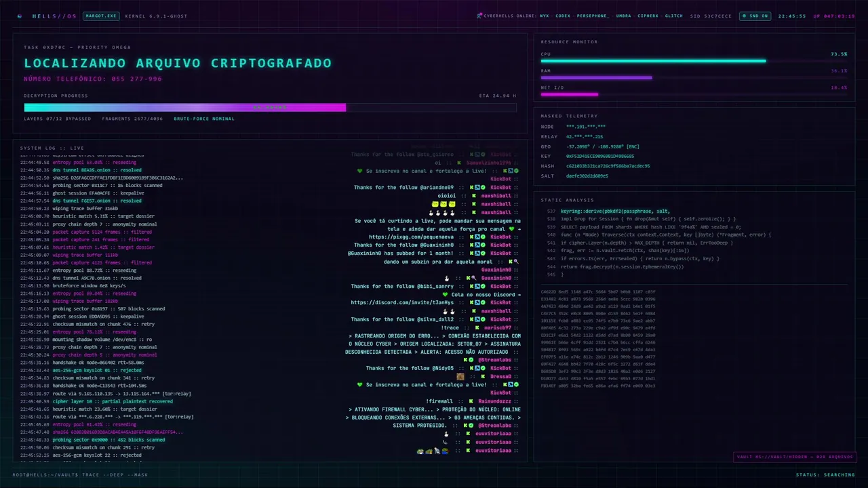
Task: Select UMBRA in the online list
Action: tap(624, 16)
